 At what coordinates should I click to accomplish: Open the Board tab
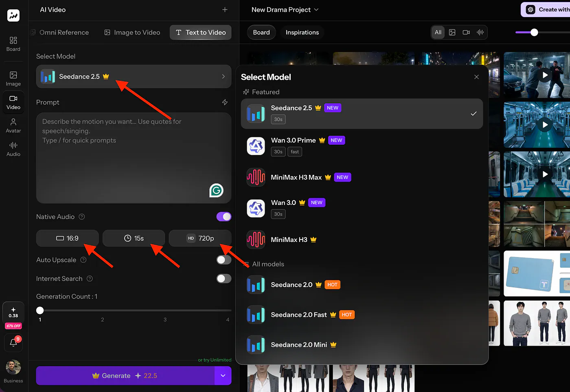(261, 33)
